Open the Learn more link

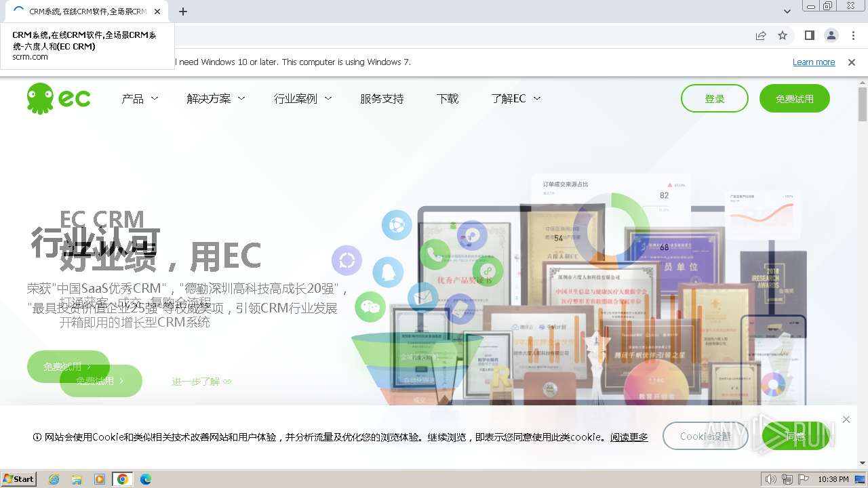(x=814, y=62)
